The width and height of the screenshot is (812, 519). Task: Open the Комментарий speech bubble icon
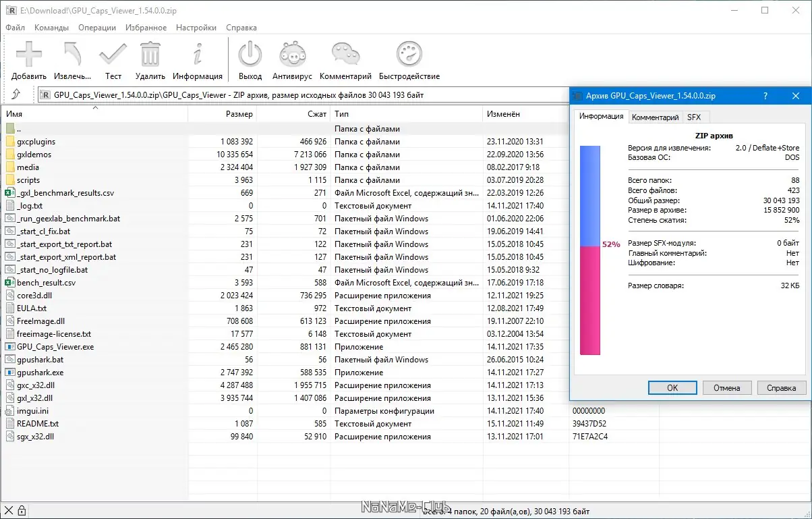pos(345,54)
